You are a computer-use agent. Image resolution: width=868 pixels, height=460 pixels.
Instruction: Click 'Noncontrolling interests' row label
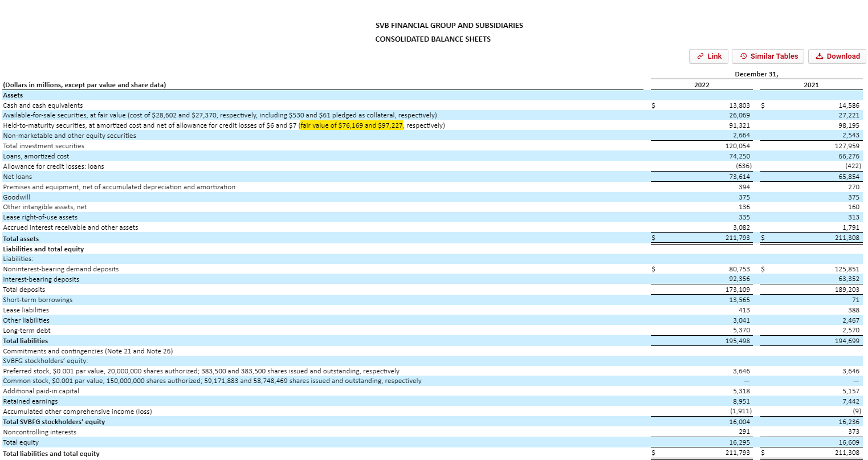(x=39, y=432)
